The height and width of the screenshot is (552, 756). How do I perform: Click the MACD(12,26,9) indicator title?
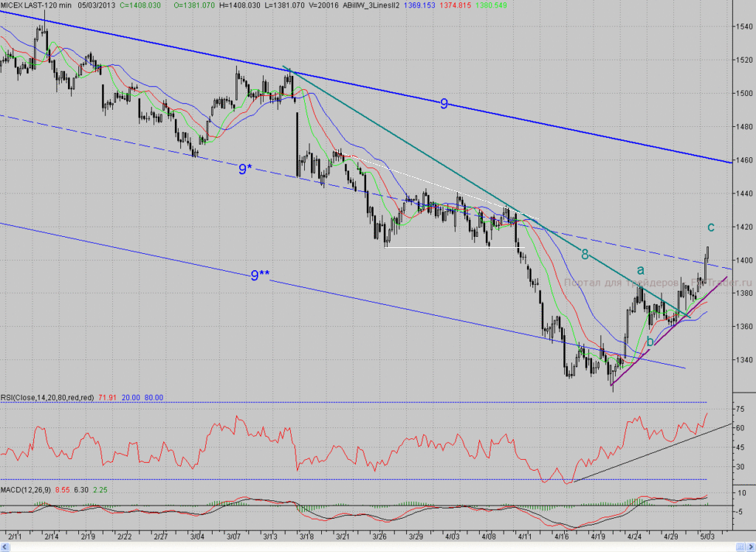[26, 490]
